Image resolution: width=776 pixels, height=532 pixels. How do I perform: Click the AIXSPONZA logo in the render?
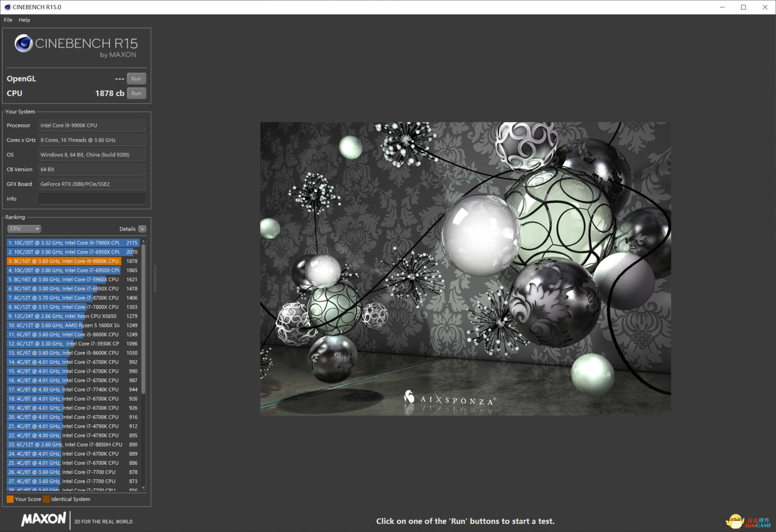tap(450, 399)
